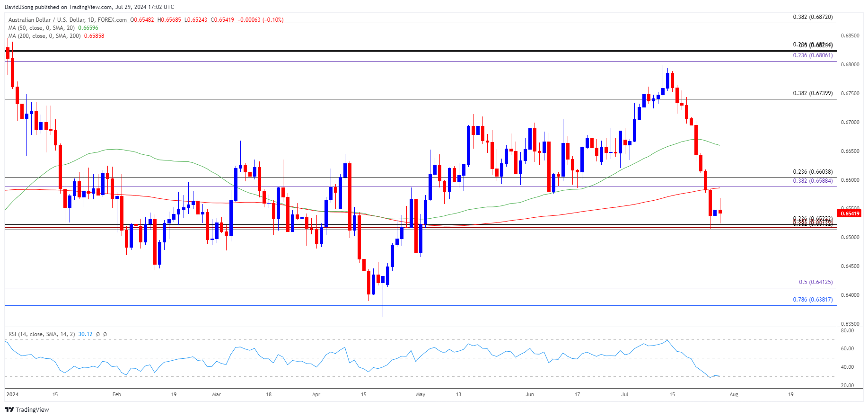Screen dimensions: 868x418
Task: Click 0.67500 on the price axis
Action: (x=850, y=94)
